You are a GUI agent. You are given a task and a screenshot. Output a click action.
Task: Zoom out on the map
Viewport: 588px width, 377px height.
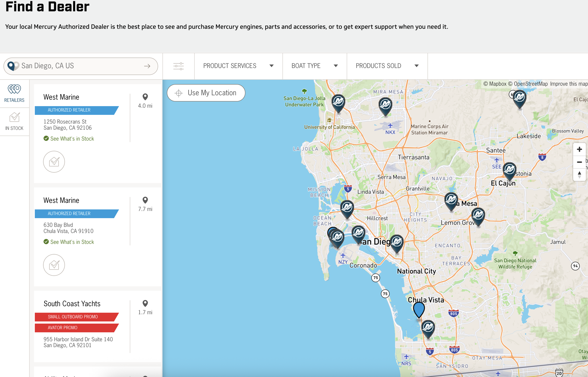click(579, 162)
